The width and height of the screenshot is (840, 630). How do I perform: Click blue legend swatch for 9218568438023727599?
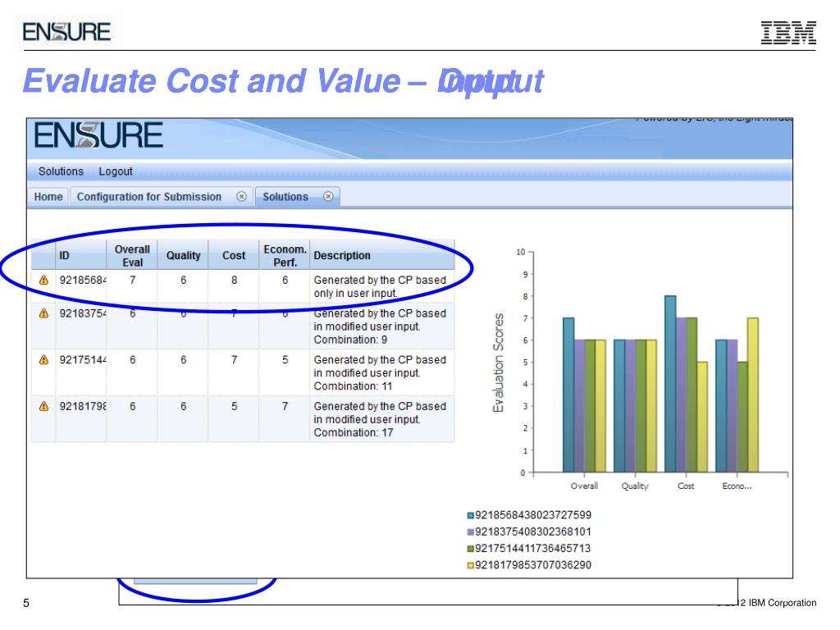471,516
